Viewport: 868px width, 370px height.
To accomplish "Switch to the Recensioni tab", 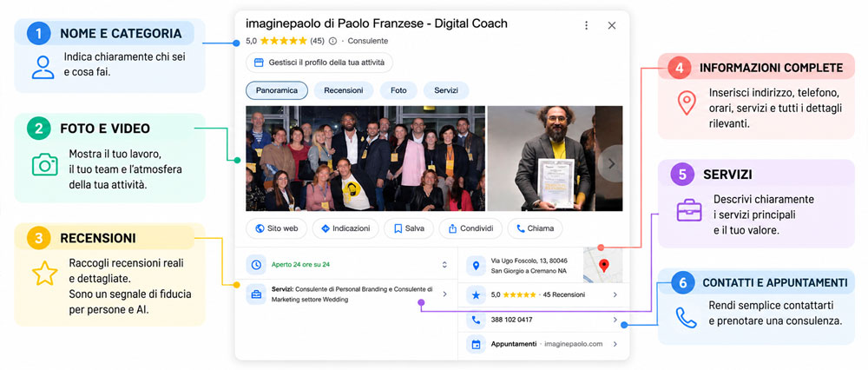I will pos(344,90).
